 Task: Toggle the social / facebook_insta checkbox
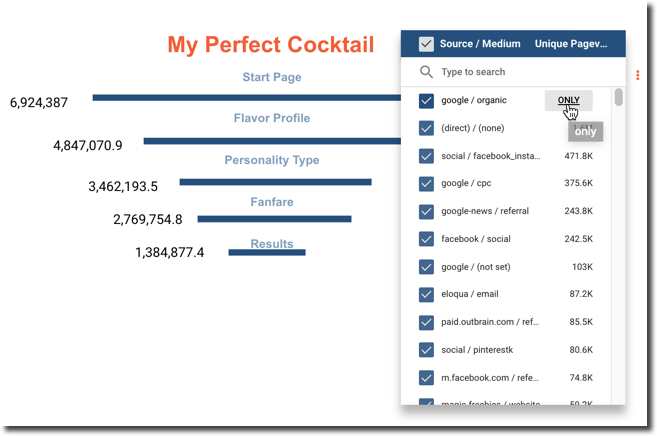pos(426,156)
